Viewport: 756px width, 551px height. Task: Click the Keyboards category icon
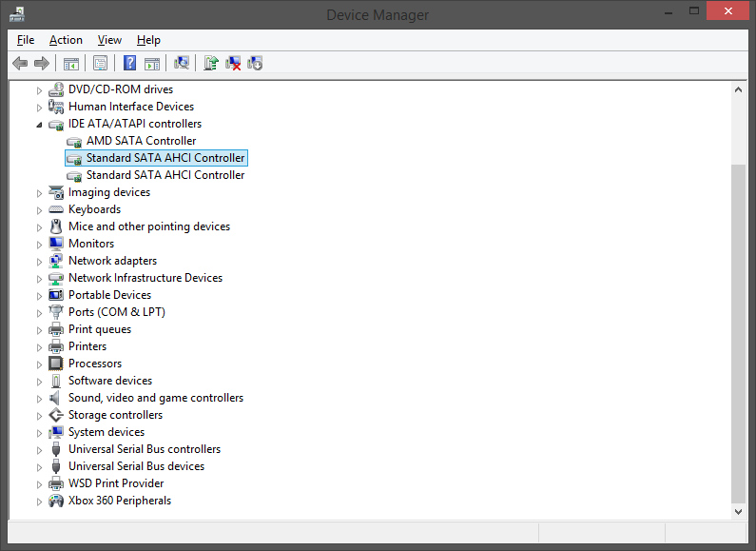click(x=56, y=209)
